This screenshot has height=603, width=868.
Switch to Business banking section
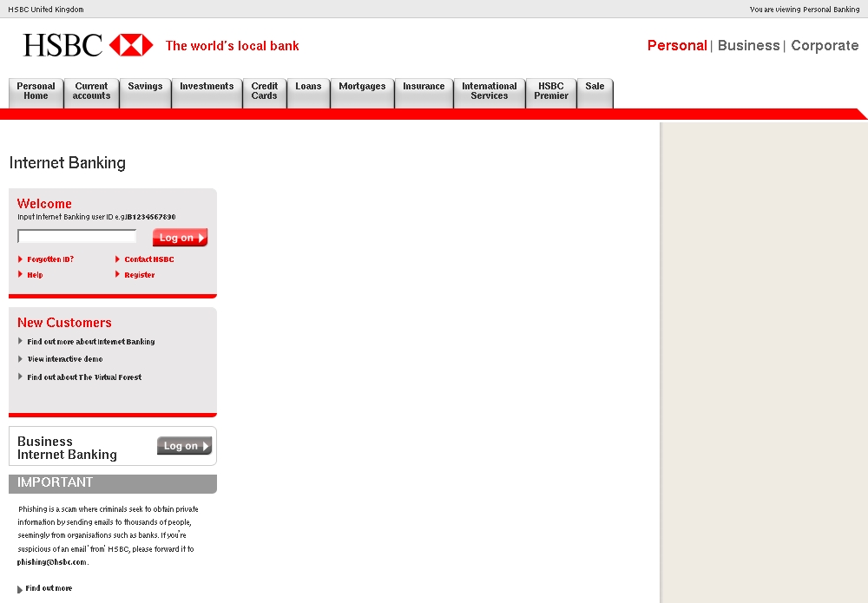tap(748, 45)
